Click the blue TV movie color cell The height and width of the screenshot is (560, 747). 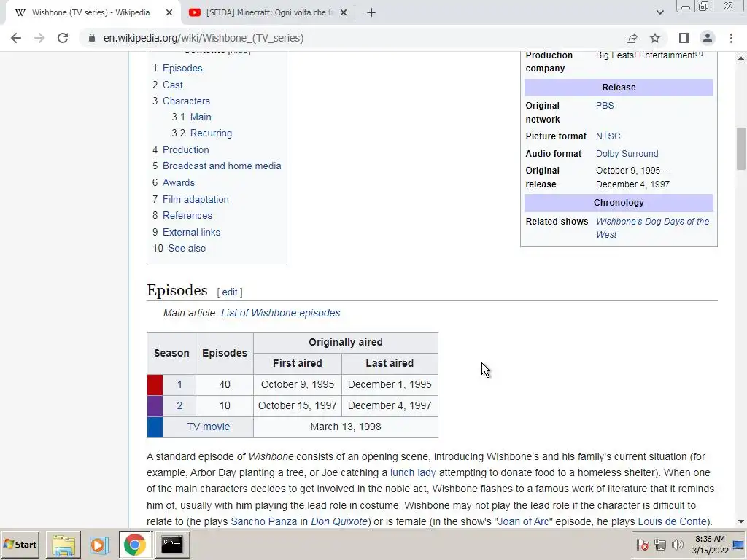pyautogui.click(x=155, y=427)
